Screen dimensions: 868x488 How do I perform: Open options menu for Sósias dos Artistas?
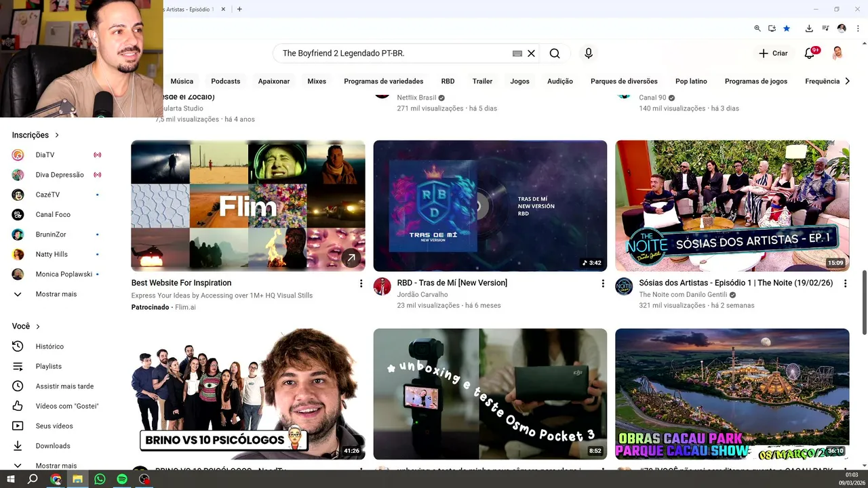coord(845,283)
